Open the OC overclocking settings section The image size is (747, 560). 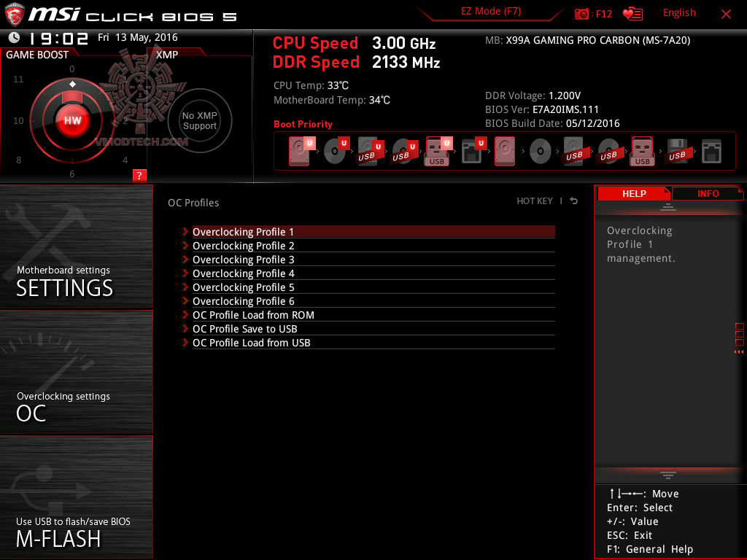[x=76, y=373]
